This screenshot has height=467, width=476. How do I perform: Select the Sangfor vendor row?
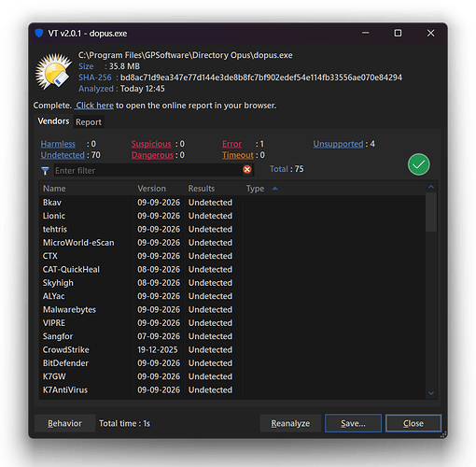tap(232, 336)
